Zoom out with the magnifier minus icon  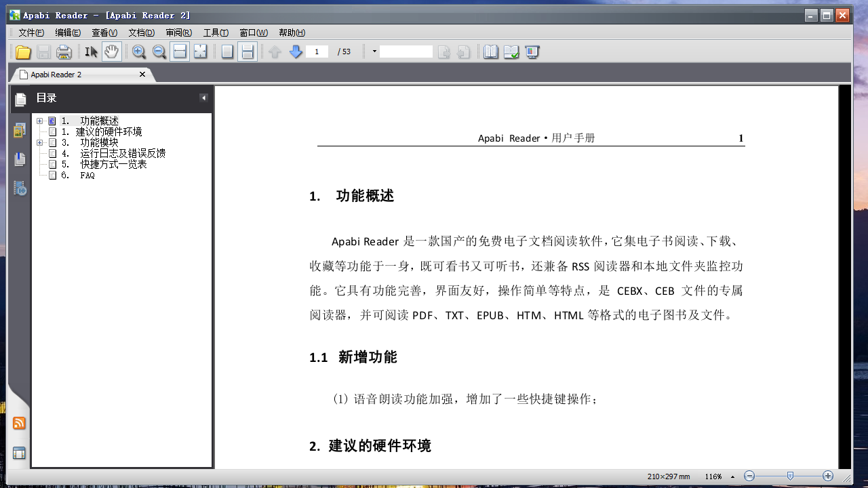click(x=158, y=52)
